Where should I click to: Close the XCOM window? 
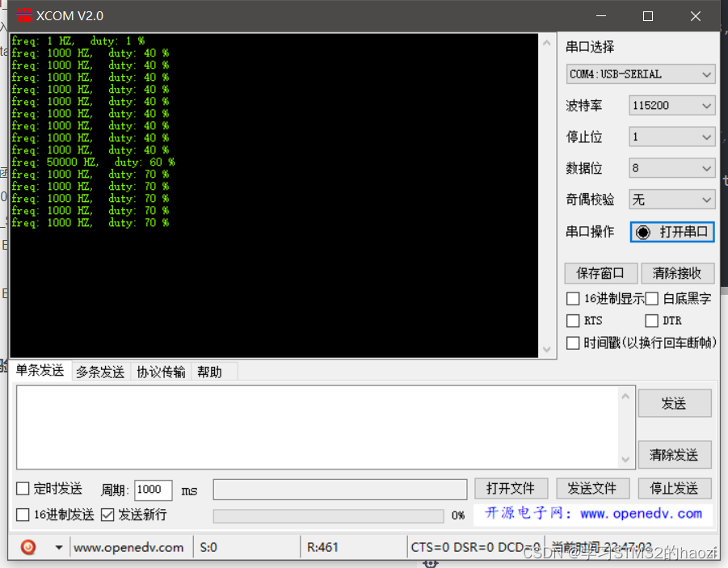coord(696,16)
